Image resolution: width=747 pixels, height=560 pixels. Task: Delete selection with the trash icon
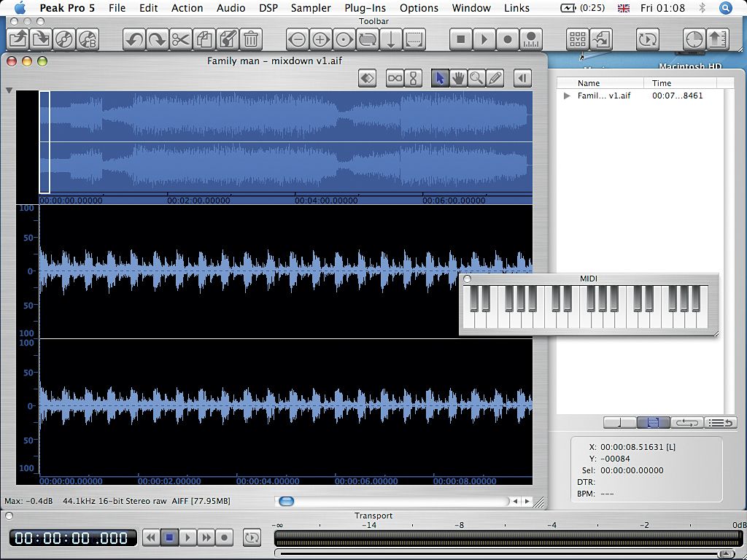click(x=251, y=39)
